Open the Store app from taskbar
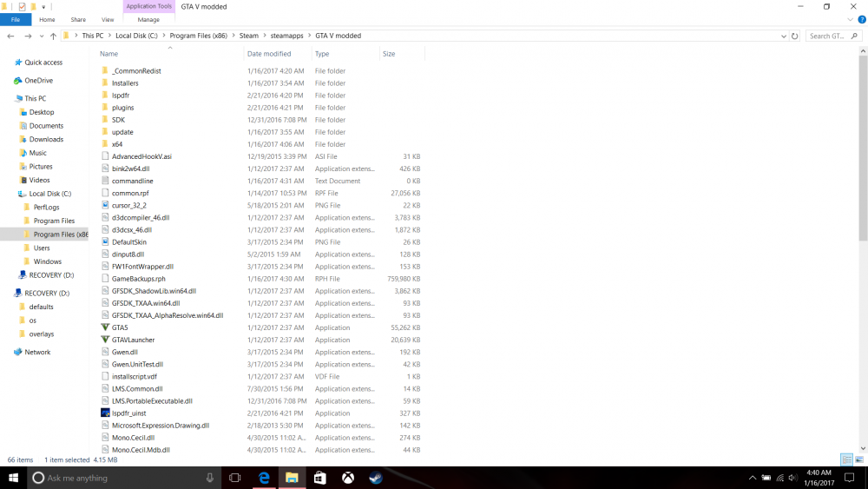 click(x=320, y=478)
